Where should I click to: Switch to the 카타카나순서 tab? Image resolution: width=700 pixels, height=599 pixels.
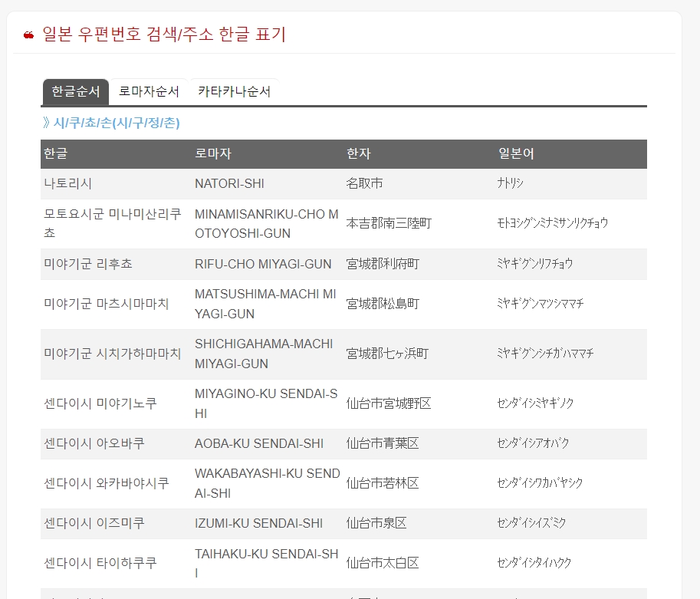[235, 91]
